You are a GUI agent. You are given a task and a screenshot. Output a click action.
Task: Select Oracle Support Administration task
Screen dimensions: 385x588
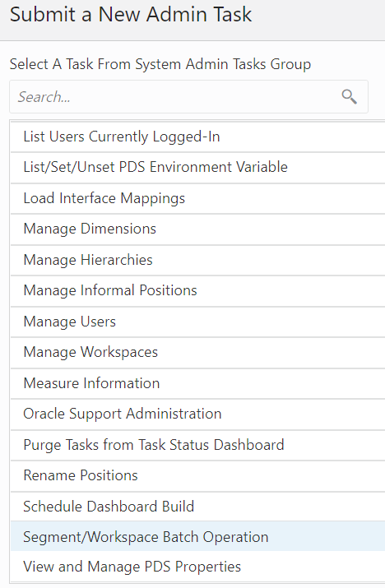click(197, 414)
